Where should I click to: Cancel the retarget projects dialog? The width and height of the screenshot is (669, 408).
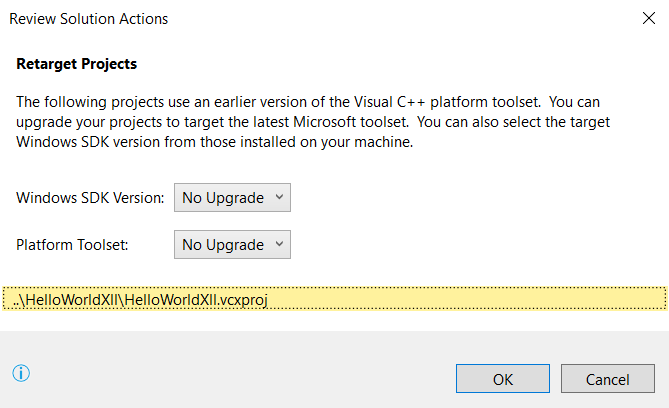[608, 379]
